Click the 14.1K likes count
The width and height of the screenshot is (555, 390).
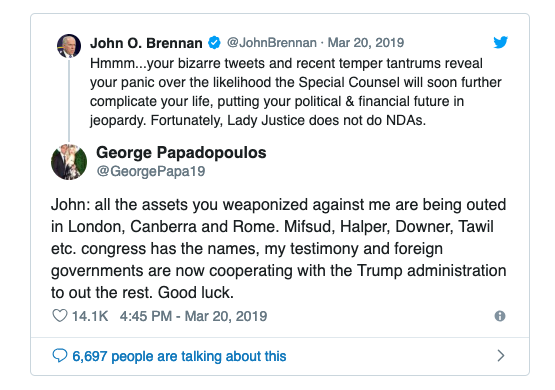tap(90, 316)
